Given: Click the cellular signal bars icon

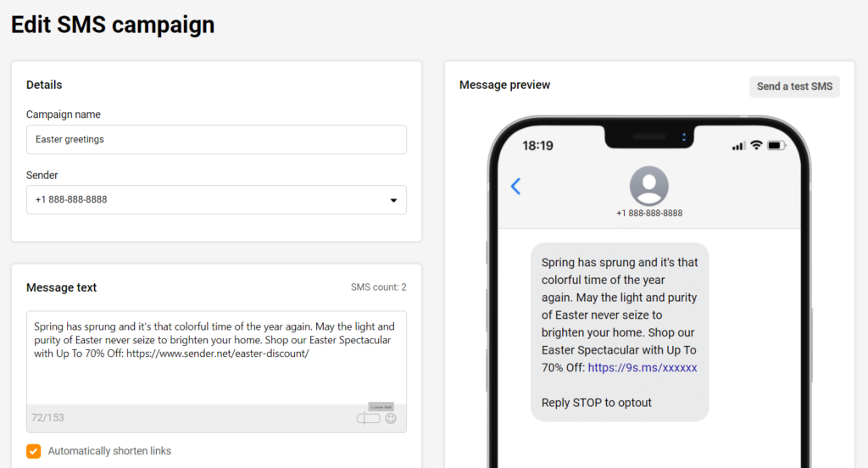Looking at the screenshot, I should (737, 146).
